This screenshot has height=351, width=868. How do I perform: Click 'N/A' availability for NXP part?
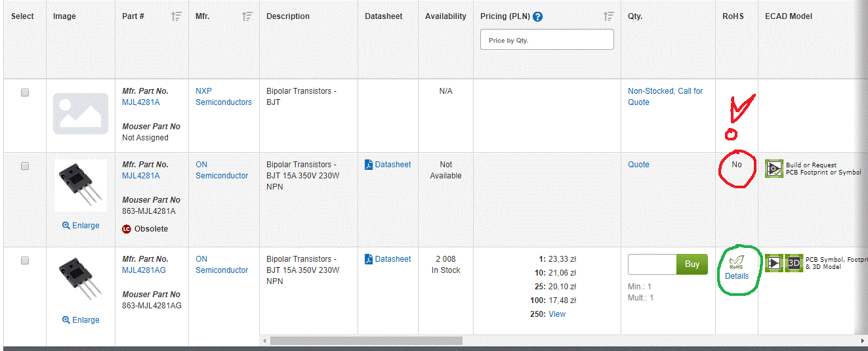[445, 91]
